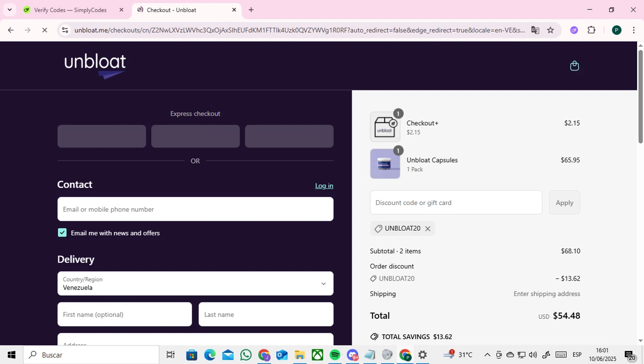Click the middle express checkout button
Screen dimensions: 644x364
click(x=195, y=136)
